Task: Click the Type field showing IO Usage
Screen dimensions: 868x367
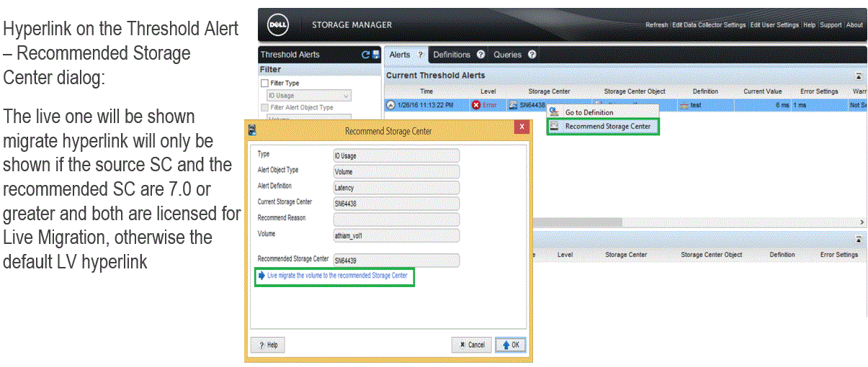Action: pos(395,155)
